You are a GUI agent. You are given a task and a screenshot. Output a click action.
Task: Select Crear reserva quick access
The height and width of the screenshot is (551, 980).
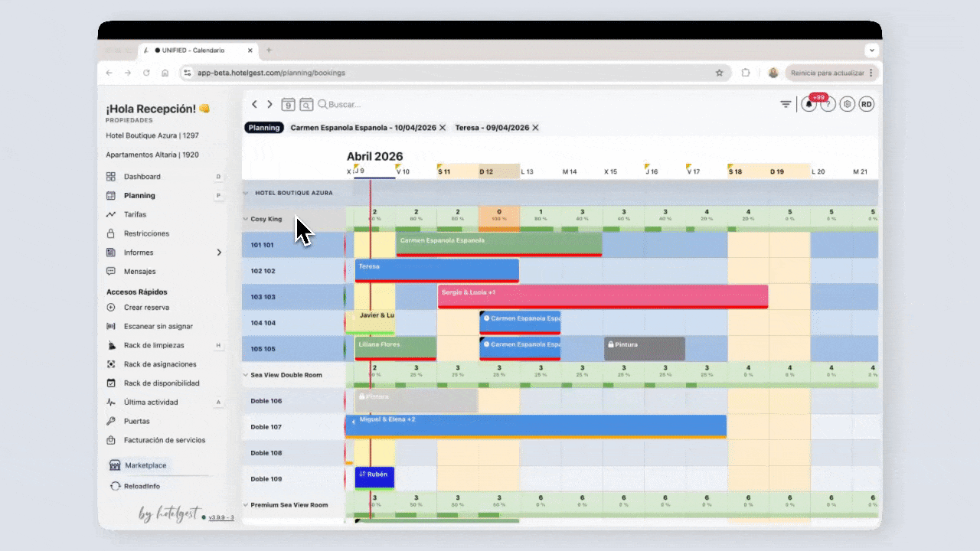click(x=146, y=308)
